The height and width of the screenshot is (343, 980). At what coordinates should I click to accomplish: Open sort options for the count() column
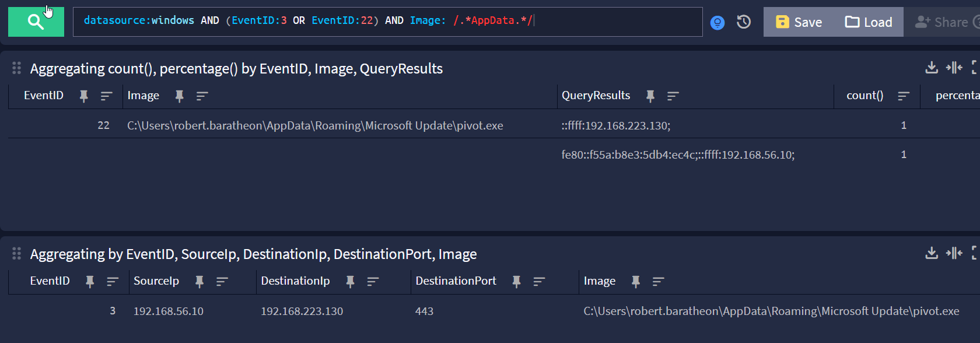pos(904,96)
